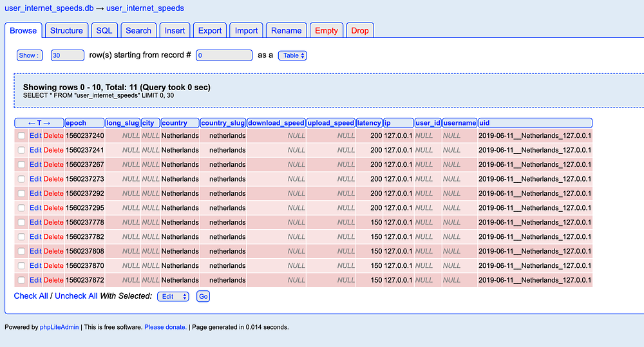Sort by the long_slug column header
Viewport: 644px width, 347px height.
click(122, 123)
